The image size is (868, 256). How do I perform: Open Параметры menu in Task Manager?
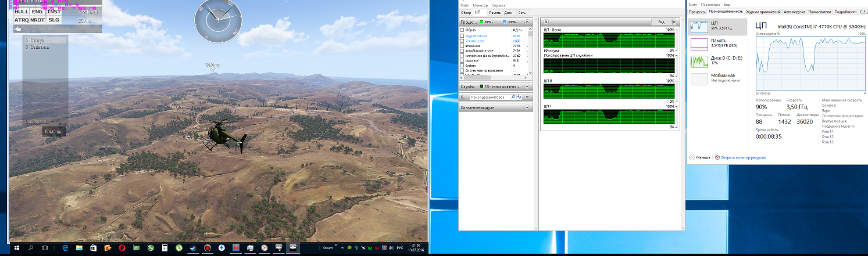pyautogui.click(x=710, y=3)
